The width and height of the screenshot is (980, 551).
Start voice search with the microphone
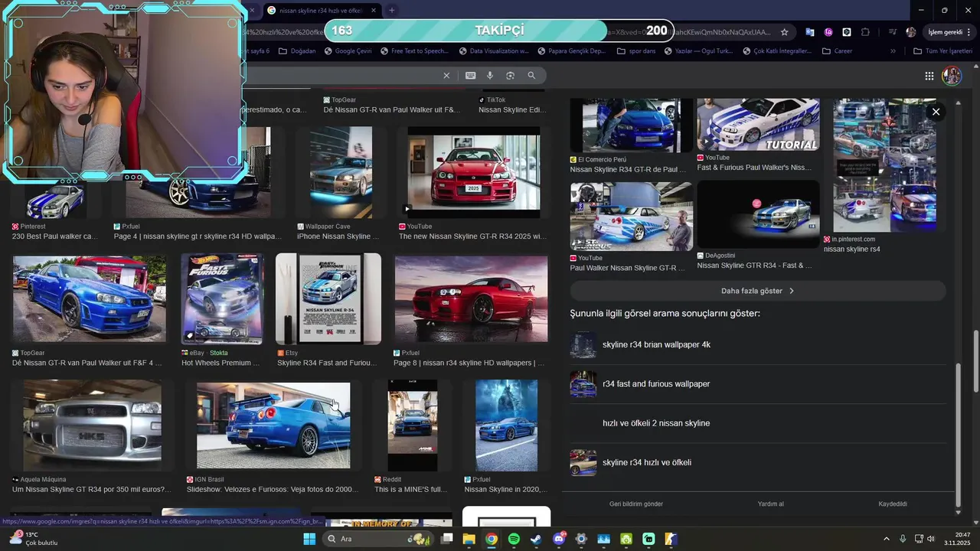pos(490,76)
